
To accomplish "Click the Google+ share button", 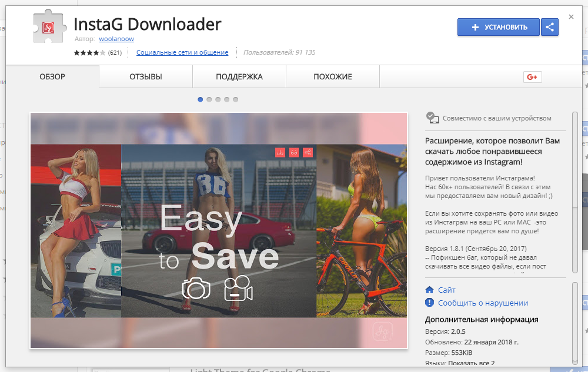I will click(x=533, y=77).
